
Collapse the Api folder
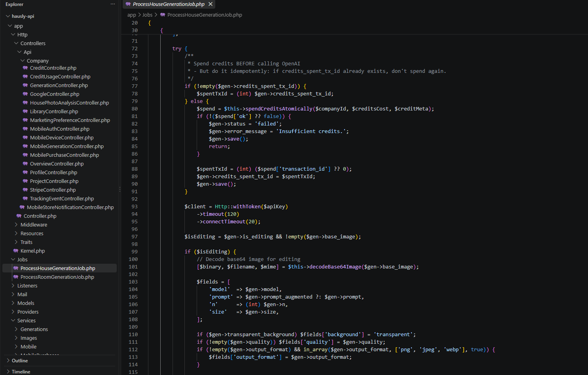[x=19, y=52]
